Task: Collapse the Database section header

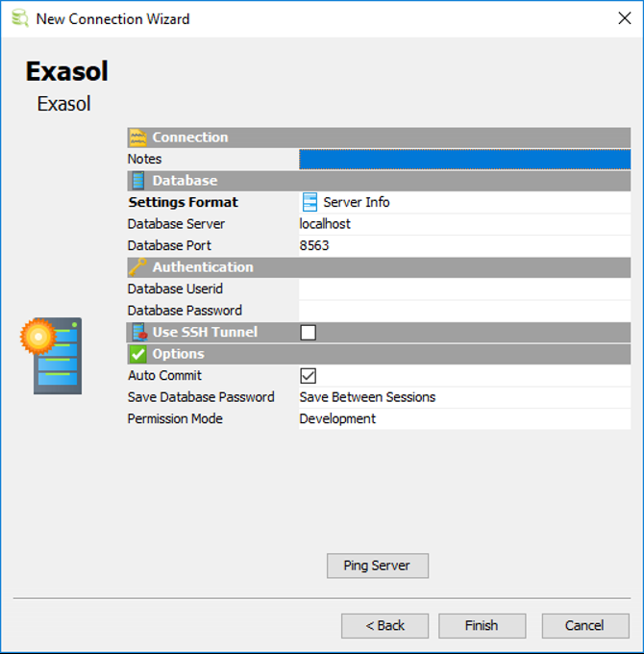Action: [379, 181]
